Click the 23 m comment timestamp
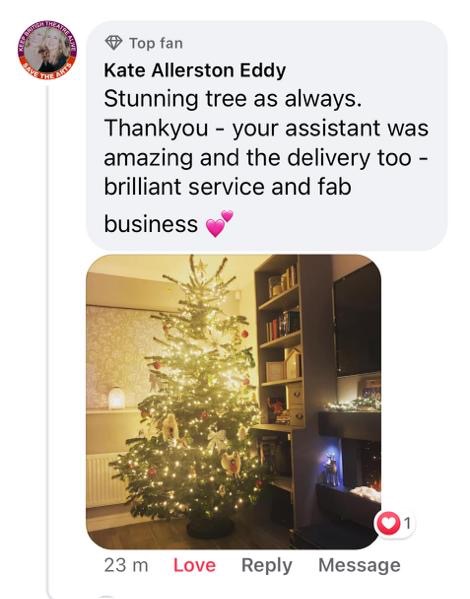 click(x=126, y=565)
